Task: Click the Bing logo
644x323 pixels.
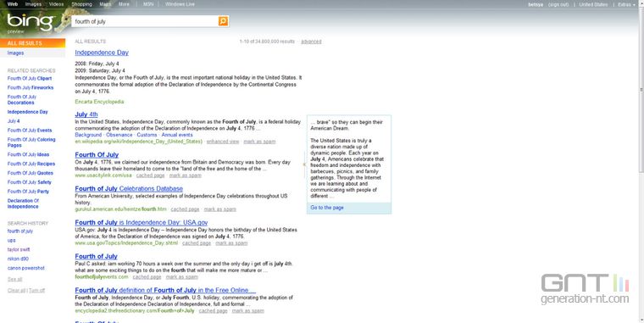Action: 30,22
